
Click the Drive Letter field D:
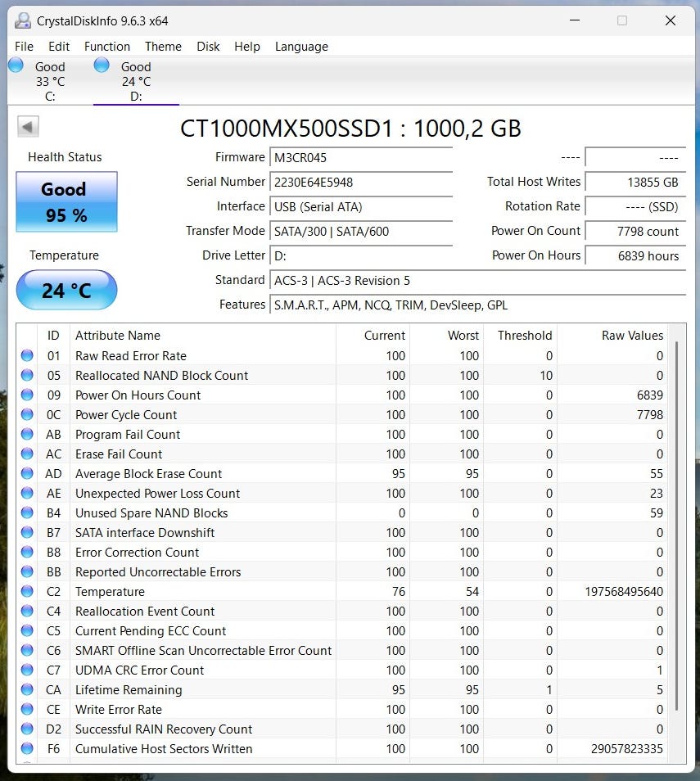[x=361, y=256]
